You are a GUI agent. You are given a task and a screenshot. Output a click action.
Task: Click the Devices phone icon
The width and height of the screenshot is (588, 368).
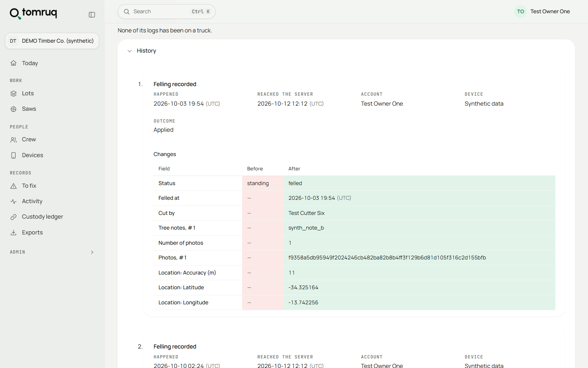coord(14,155)
